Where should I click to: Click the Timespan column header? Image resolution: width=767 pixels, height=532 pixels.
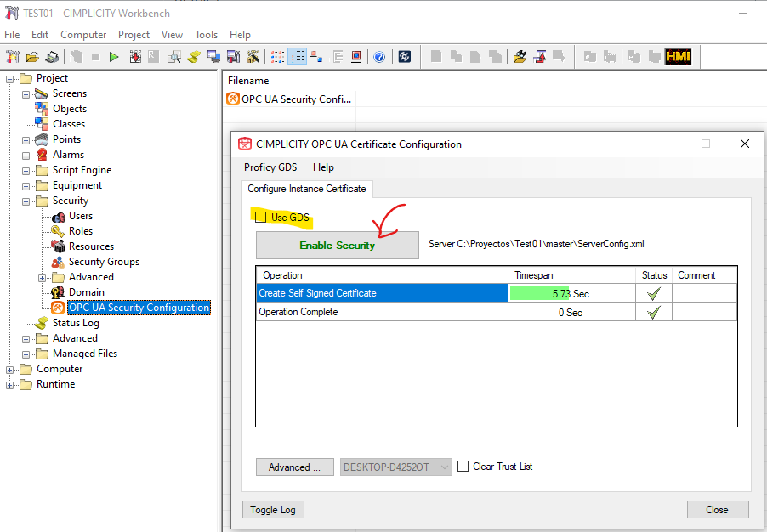point(571,275)
